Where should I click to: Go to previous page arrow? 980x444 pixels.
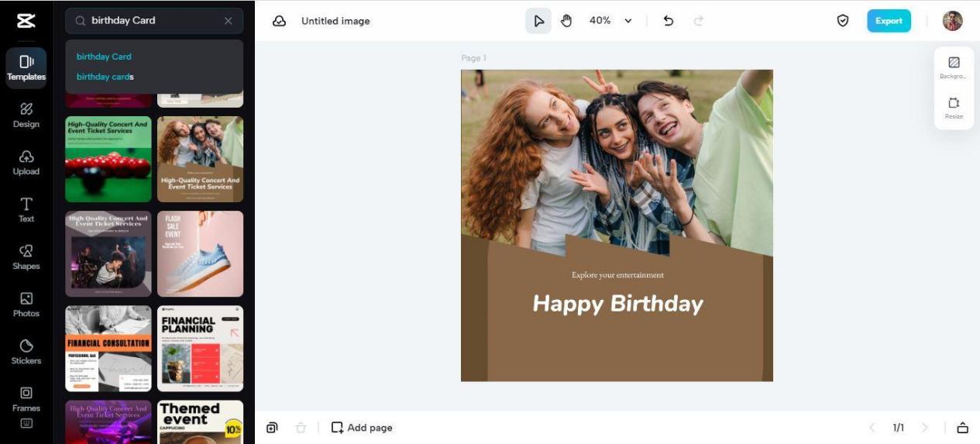click(x=872, y=428)
